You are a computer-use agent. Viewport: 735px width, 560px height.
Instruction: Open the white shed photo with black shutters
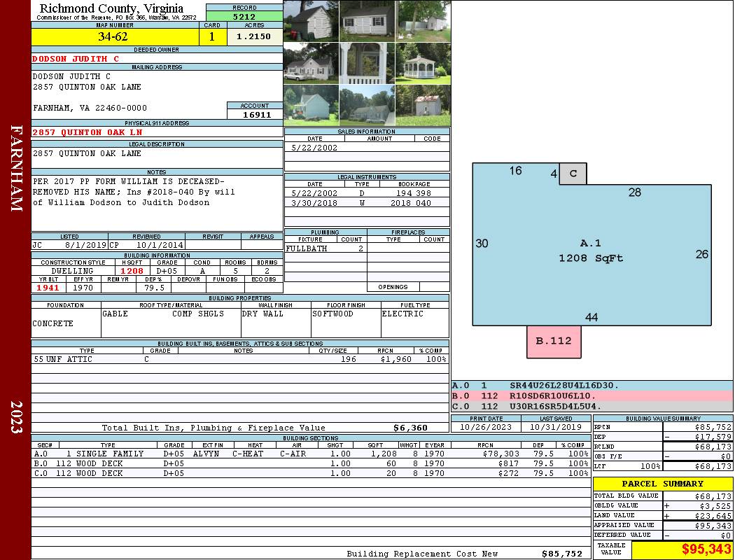[x=367, y=21]
